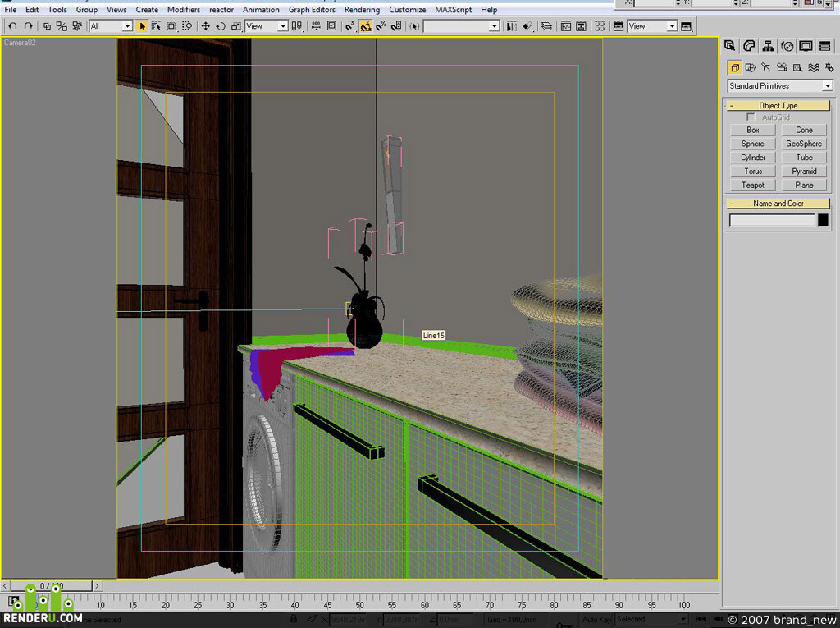This screenshot has width=840, height=628.
Task: Click the Undo arrow icon
Action: 13,25
